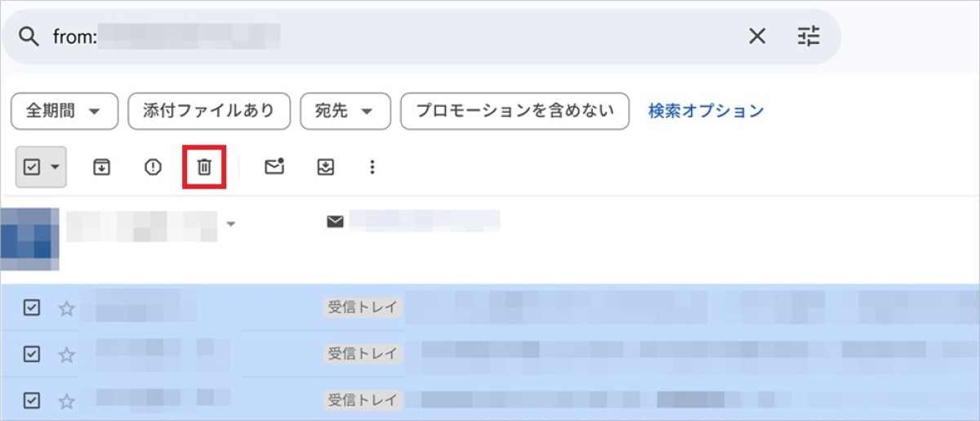Toggle the プロモーションを含めない filter chip
Screen dimensions: 980x421
514,111
